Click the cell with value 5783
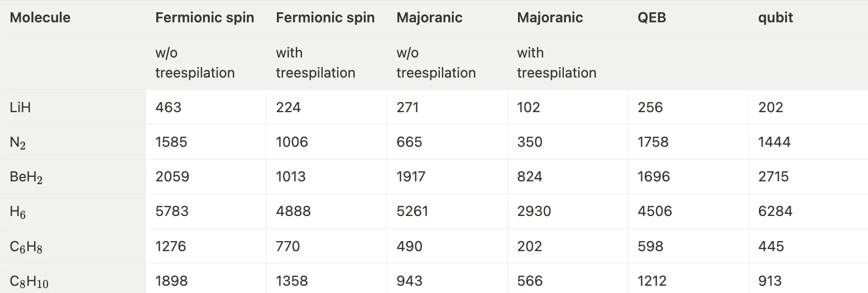This screenshot has width=868, height=293. (172, 212)
